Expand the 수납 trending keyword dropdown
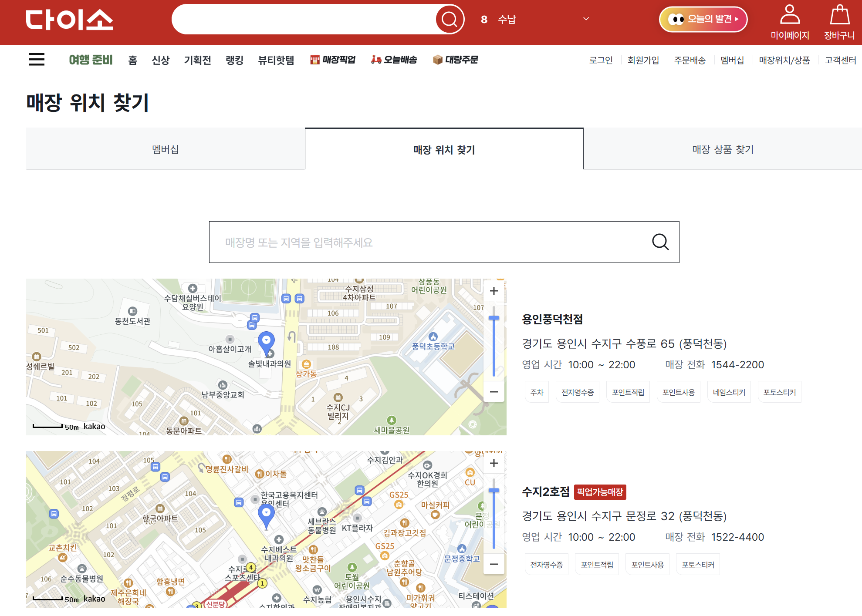The height and width of the screenshot is (616, 862). pos(586,19)
